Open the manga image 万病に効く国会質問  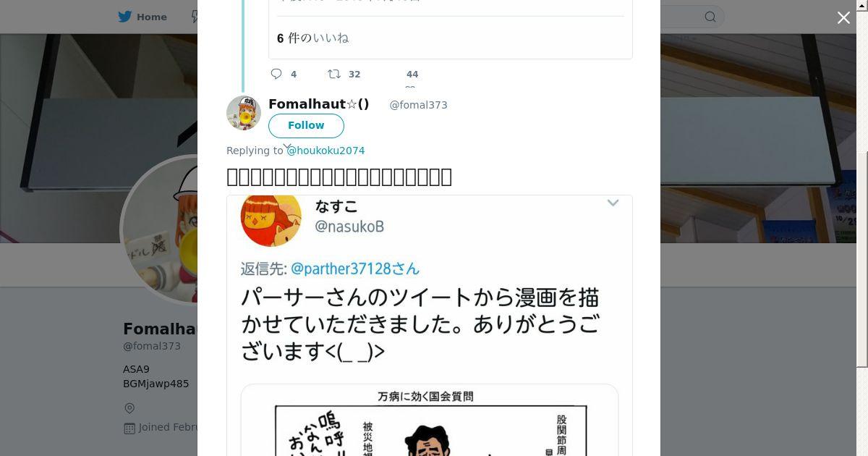pos(430,420)
